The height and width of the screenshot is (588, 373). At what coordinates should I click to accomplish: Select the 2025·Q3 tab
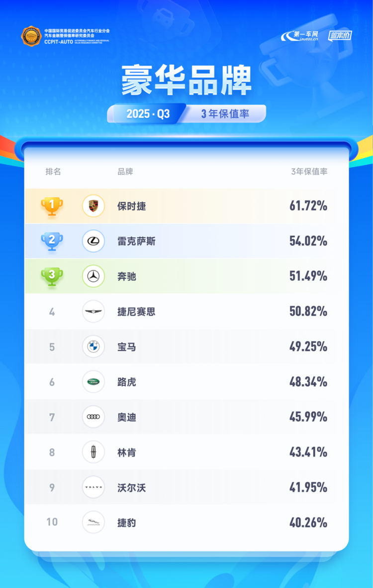[148, 114]
